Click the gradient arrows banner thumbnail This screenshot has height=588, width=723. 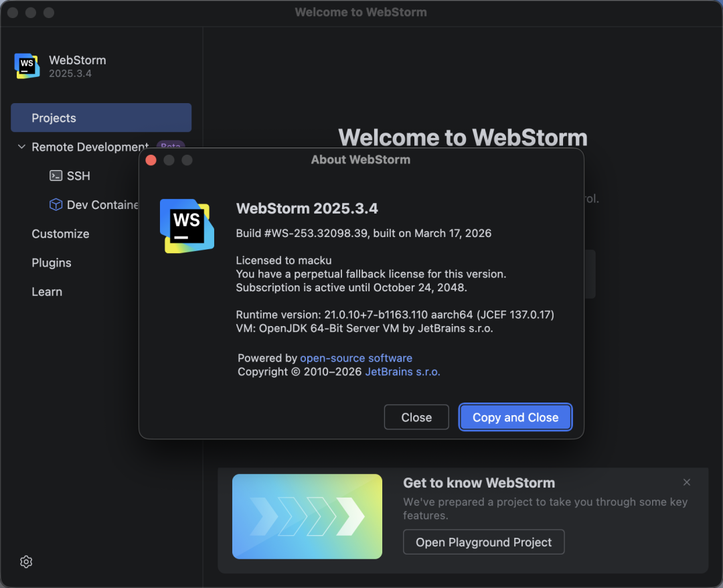pos(307,516)
